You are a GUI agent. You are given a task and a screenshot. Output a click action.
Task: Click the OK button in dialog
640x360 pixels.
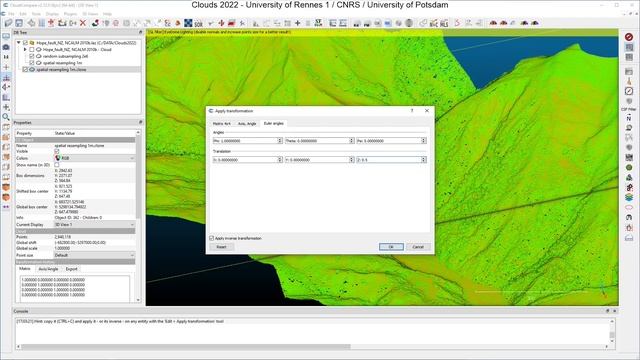[391, 247]
